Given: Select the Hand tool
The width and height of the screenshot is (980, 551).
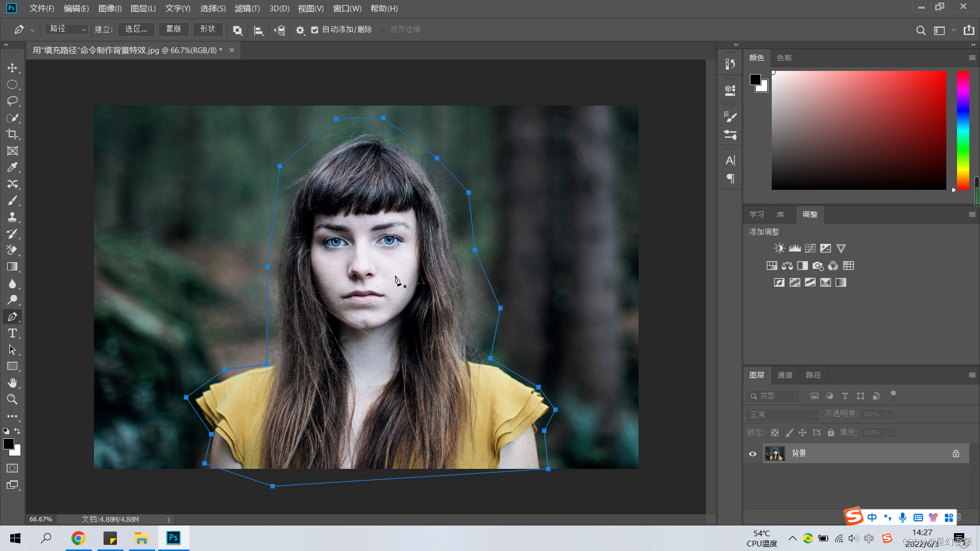Looking at the screenshot, I should [12, 383].
